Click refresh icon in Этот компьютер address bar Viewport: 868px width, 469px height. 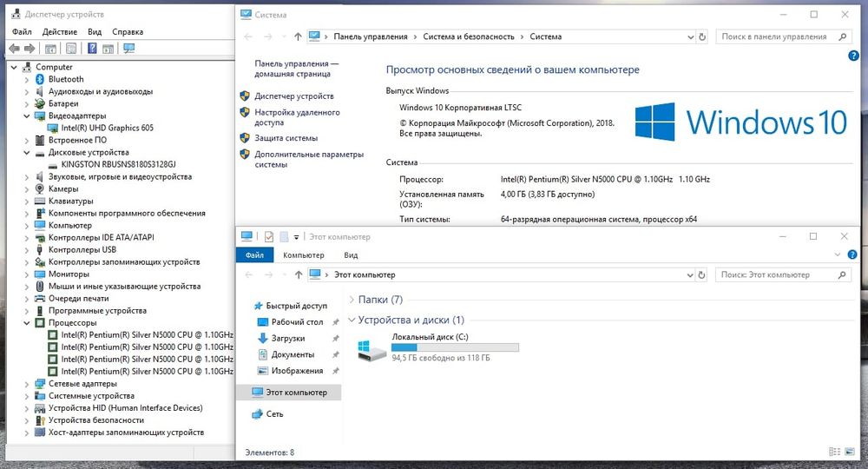pos(701,274)
